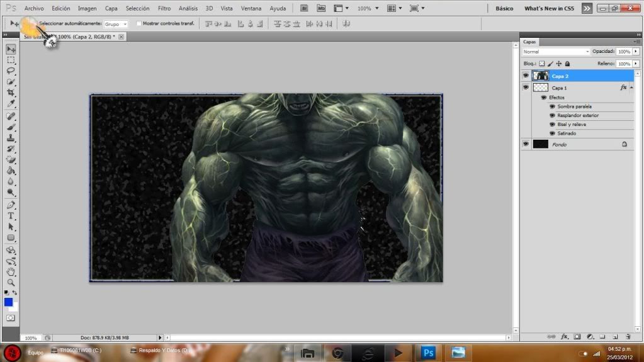Create new adjustment layer icon
This screenshot has height=362, width=644.
590,337
